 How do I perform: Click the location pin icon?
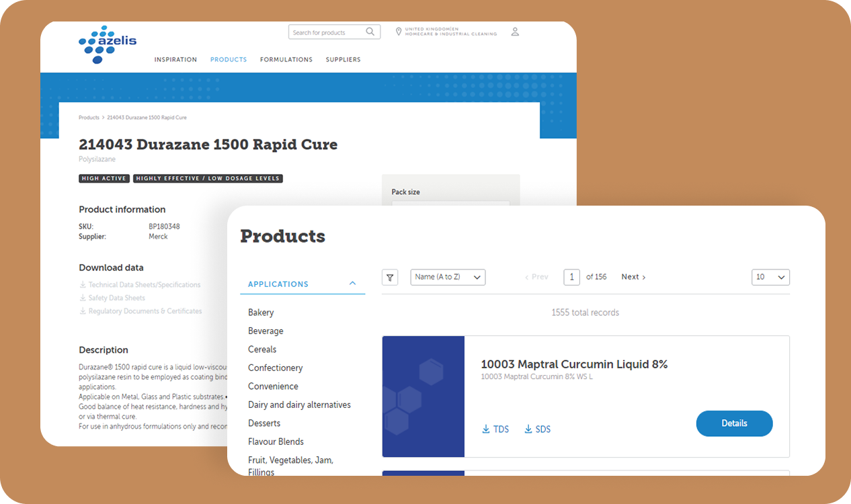tap(399, 32)
